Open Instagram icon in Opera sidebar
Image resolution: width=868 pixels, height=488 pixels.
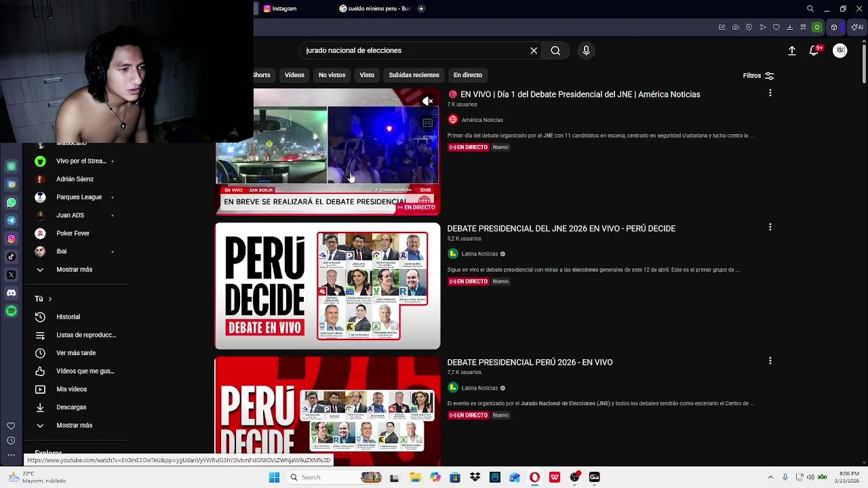click(12, 239)
